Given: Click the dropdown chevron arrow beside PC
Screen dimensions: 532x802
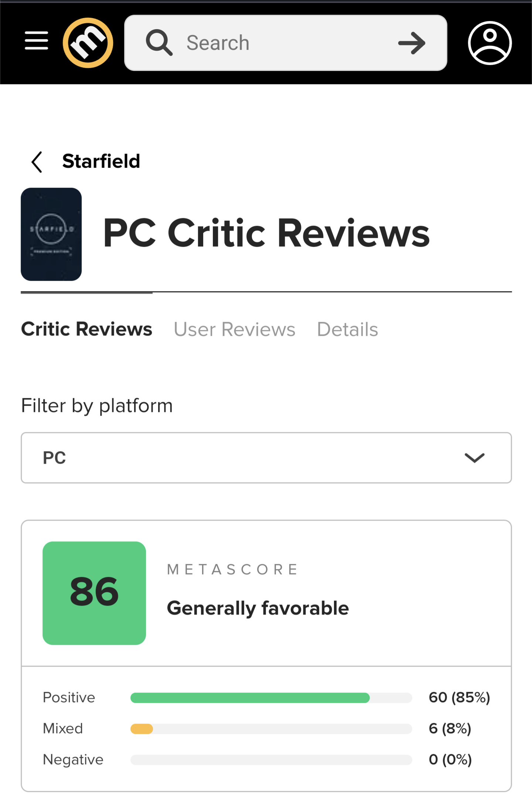Looking at the screenshot, I should click(474, 458).
